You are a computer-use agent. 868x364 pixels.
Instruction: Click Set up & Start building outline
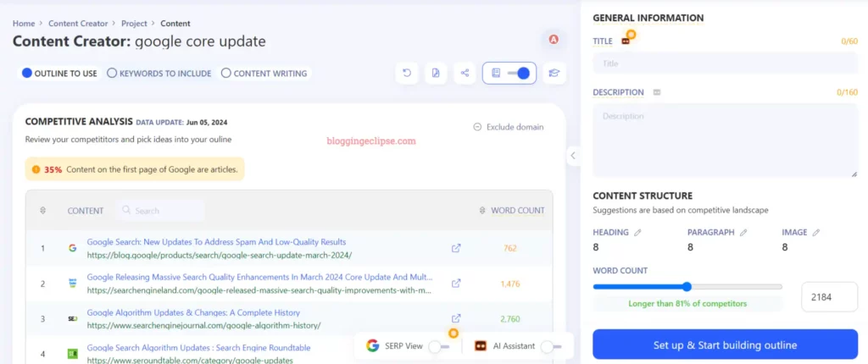pos(726,345)
